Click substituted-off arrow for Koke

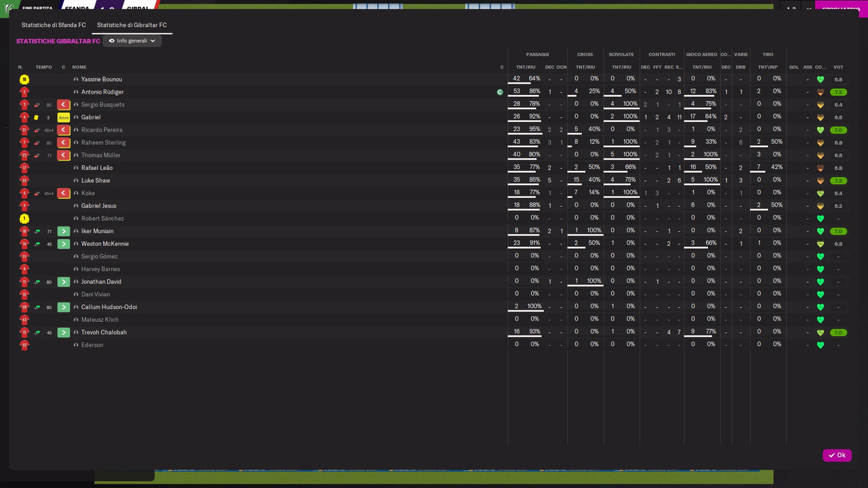click(64, 193)
